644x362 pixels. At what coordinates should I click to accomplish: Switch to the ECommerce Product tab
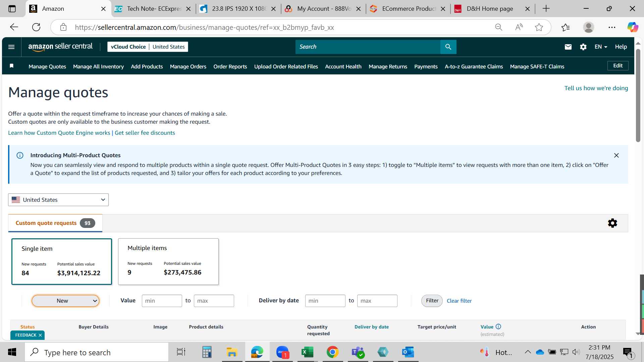pyautogui.click(x=408, y=9)
